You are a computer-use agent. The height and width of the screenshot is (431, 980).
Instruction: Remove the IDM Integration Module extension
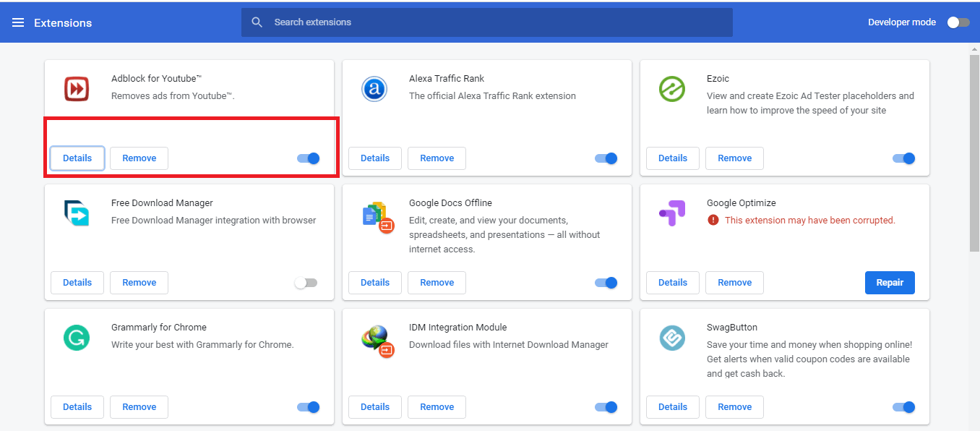pyautogui.click(x=437, y=407)
